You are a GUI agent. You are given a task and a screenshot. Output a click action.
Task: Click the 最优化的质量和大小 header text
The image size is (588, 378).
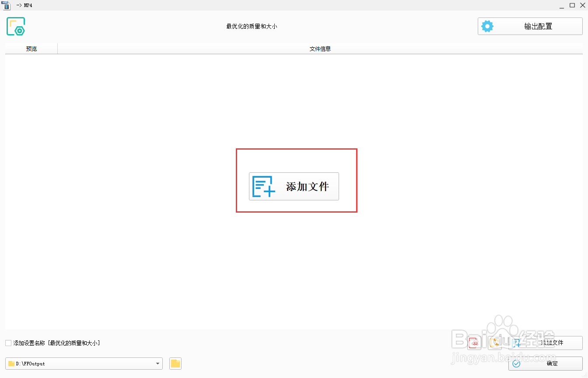[252, 26]
